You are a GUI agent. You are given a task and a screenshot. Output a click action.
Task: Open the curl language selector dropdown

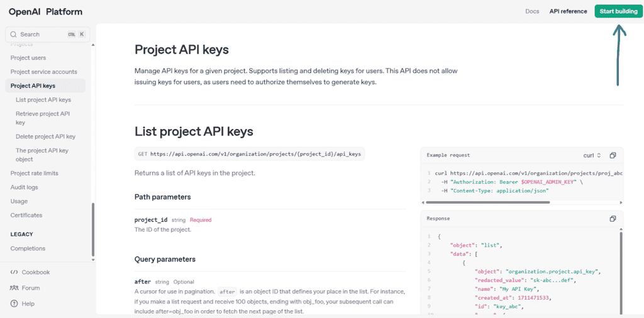(x=592, y=156)
